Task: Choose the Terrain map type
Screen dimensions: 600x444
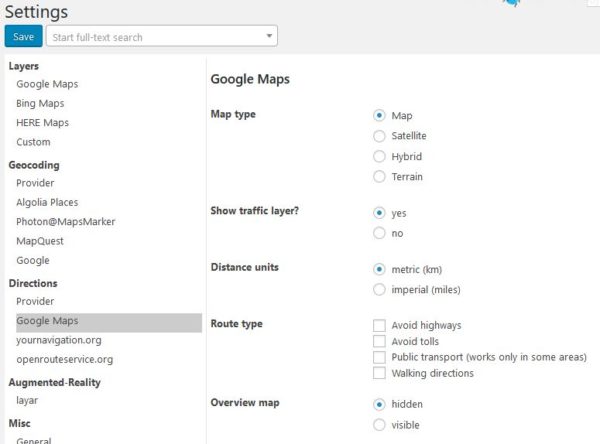Action: 379,176
